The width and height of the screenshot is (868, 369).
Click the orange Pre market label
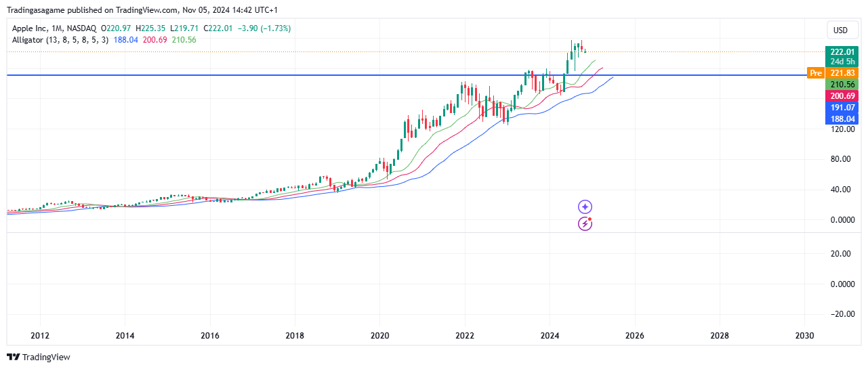[x=815, y=73]
